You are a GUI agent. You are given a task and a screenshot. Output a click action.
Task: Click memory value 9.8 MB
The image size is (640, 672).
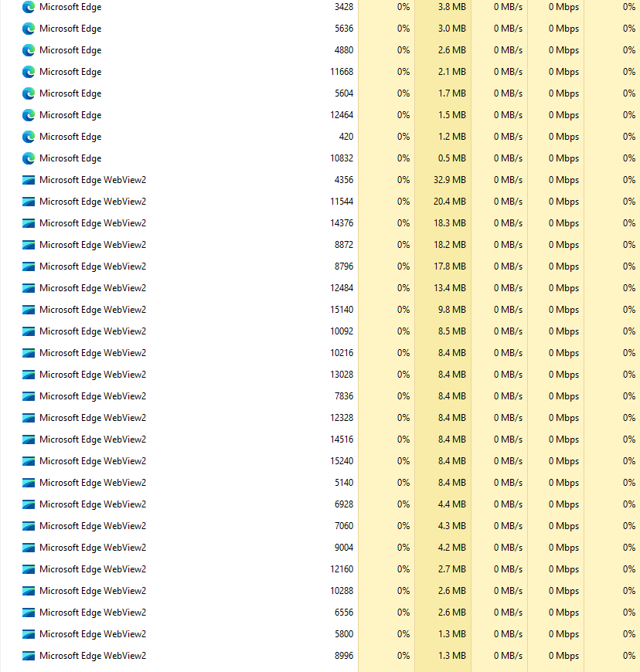tap(451, 310)
